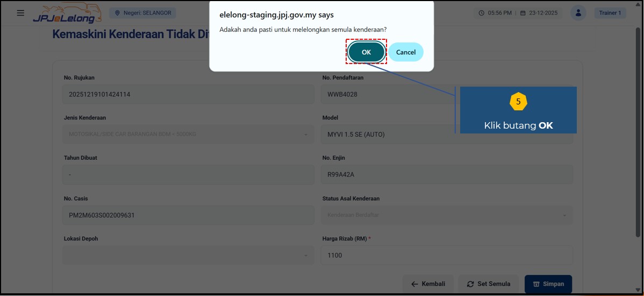Click the No. Enjin field
The height and width of the screenshot is (296, 644).
coord(447,175)
